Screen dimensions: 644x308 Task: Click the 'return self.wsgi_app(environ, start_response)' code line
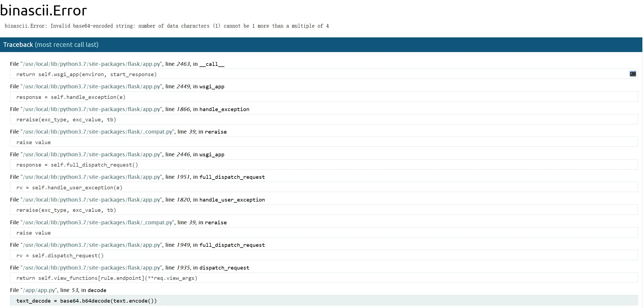click(x=324, y=74)
